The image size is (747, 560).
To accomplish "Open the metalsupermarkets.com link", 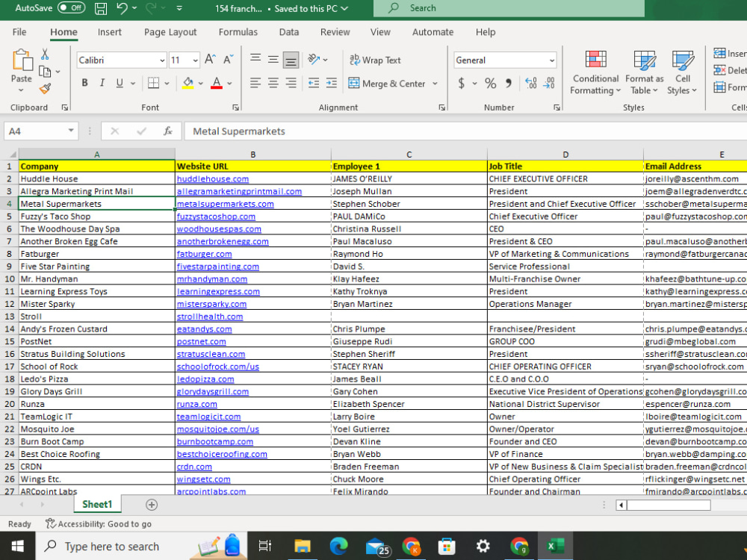I will point(225,204).
